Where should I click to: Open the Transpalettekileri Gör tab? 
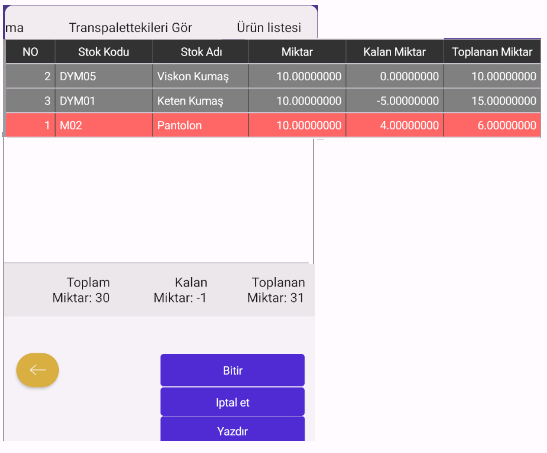[x=130, y=28]
